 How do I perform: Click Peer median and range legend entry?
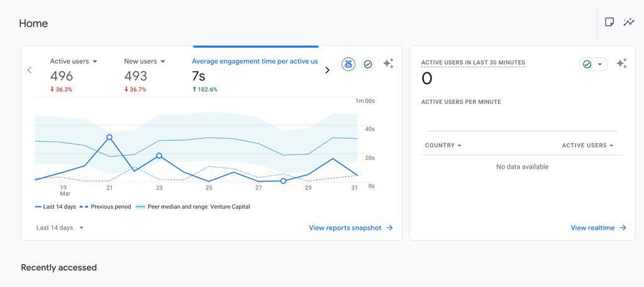coord(192,207)
